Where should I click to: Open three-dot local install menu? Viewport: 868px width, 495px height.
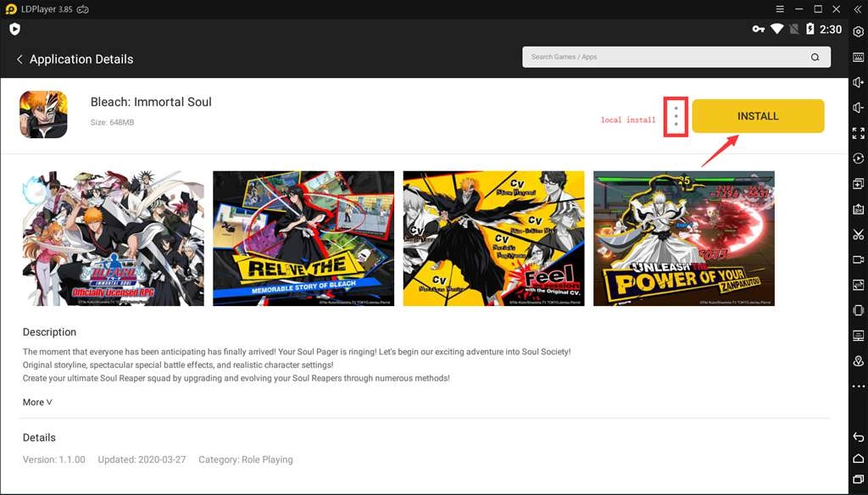(676, 117)
